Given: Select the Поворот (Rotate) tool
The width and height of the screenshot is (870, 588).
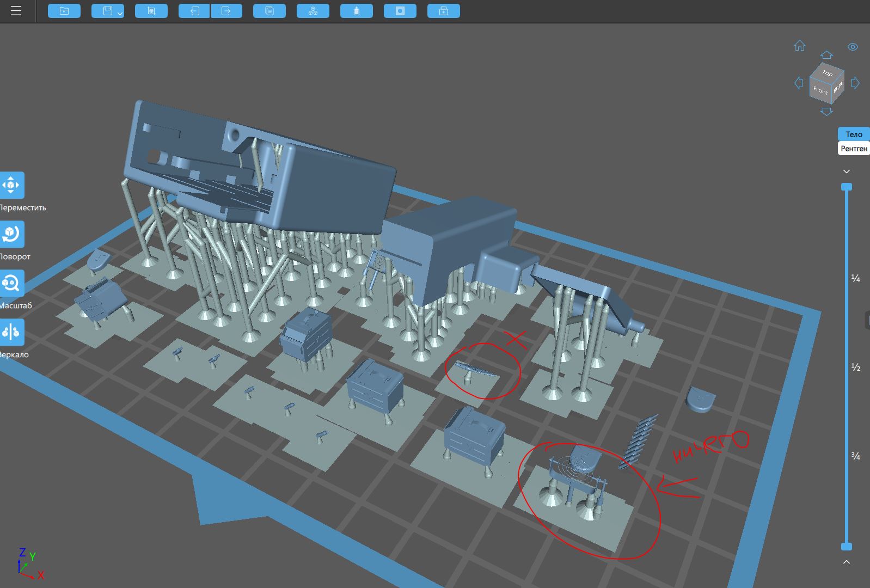Looking at the screenshot, I should click(11, 234).
